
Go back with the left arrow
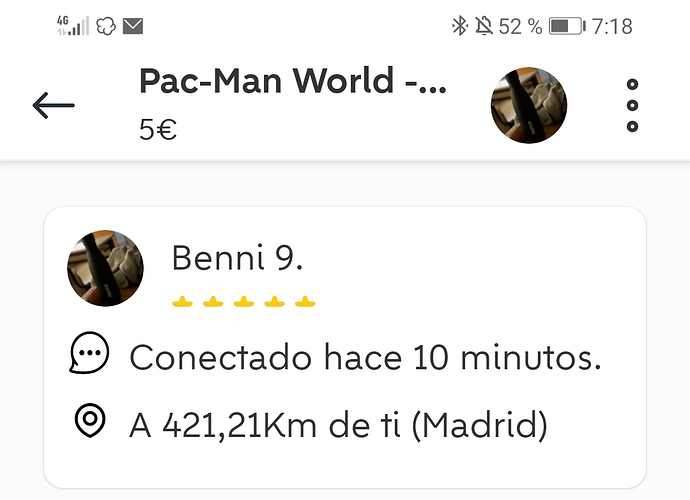(53, 105)
